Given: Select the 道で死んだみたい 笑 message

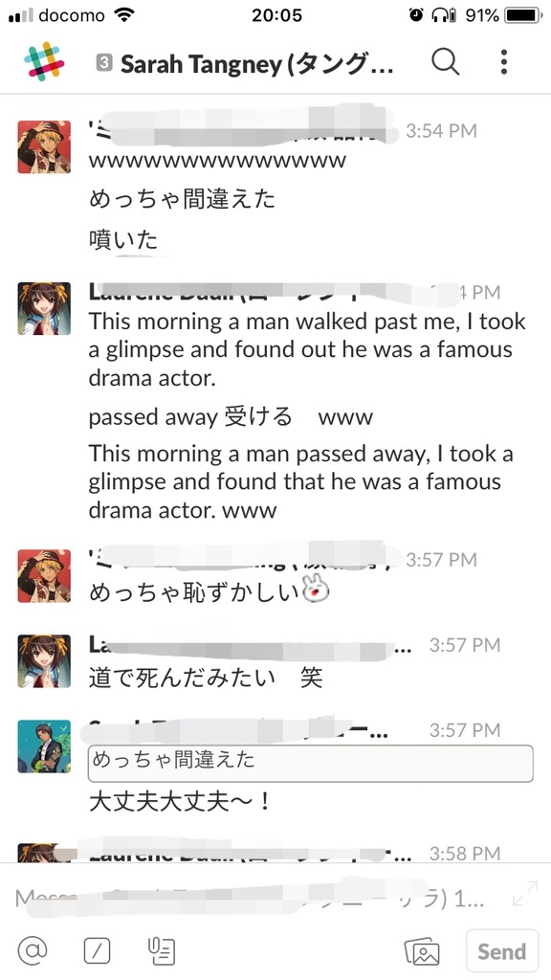Looking at the screenshot, I should pyautogui.click(x=206, y=679).
